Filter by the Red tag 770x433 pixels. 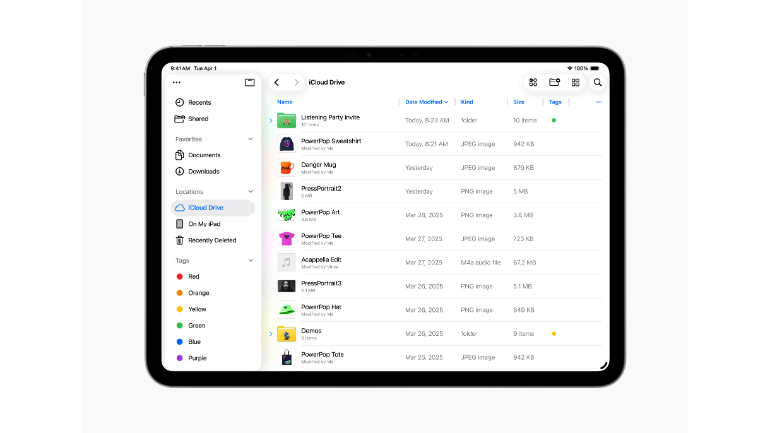194,277
